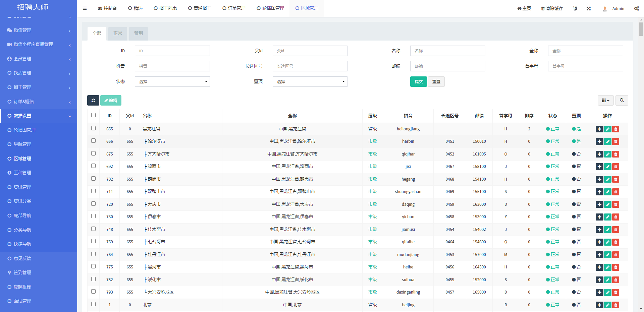
Task: Toggle 置顶 status dot for 鸡西市 row
Action: 574,167
